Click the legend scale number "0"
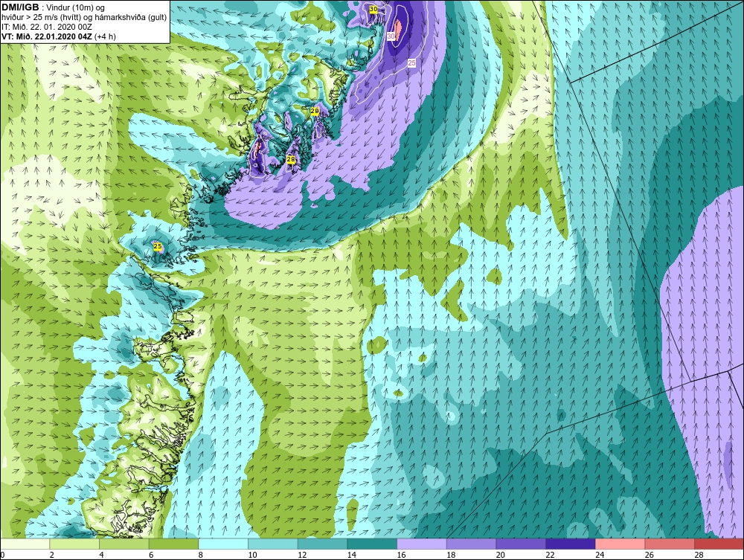Screen dimensions: 744x560 click(2, 555)
